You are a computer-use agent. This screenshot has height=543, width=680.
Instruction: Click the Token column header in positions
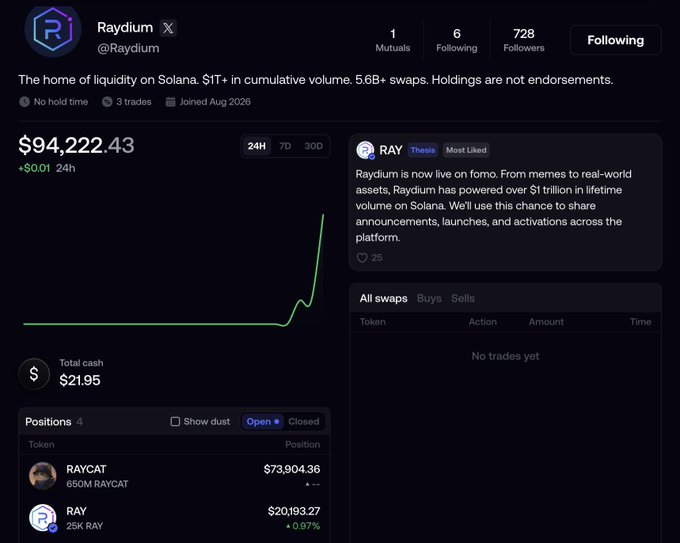41,445
